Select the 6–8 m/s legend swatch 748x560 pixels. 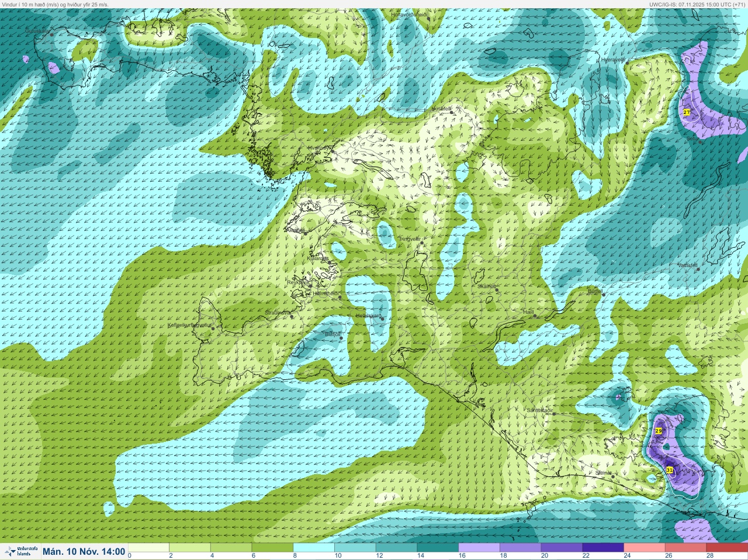(x=273, y=548)
